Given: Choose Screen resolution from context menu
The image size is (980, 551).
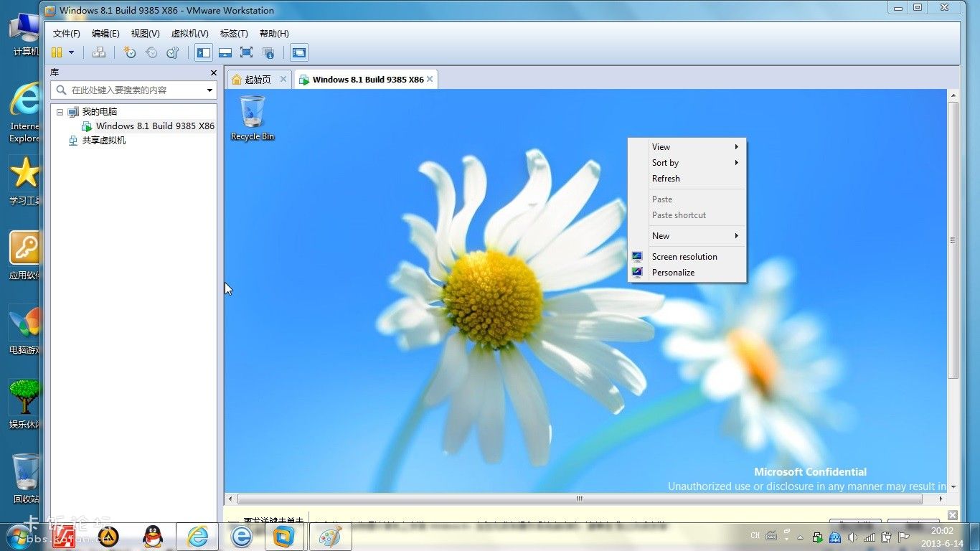Looking at the screenshot, I should (687, 257).
